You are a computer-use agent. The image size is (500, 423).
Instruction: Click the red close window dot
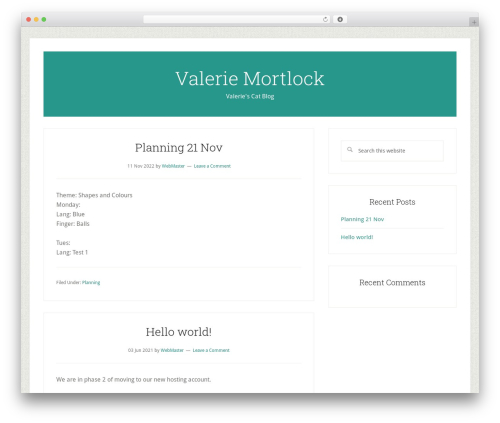point(29,19)
